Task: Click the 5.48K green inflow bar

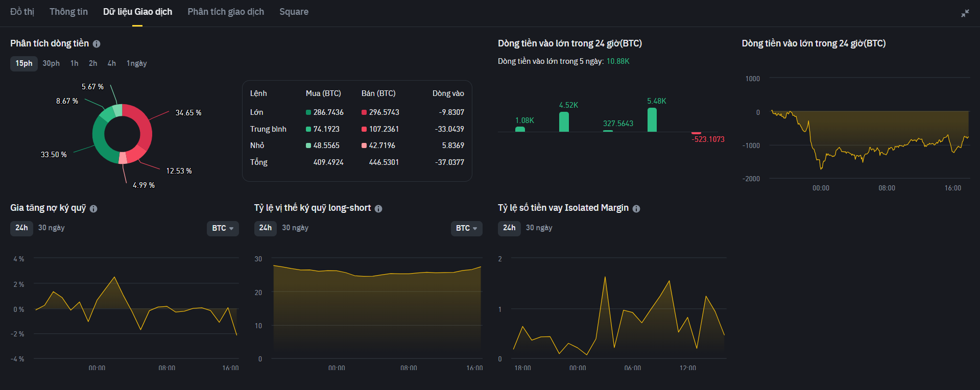Action: [652, 119]
